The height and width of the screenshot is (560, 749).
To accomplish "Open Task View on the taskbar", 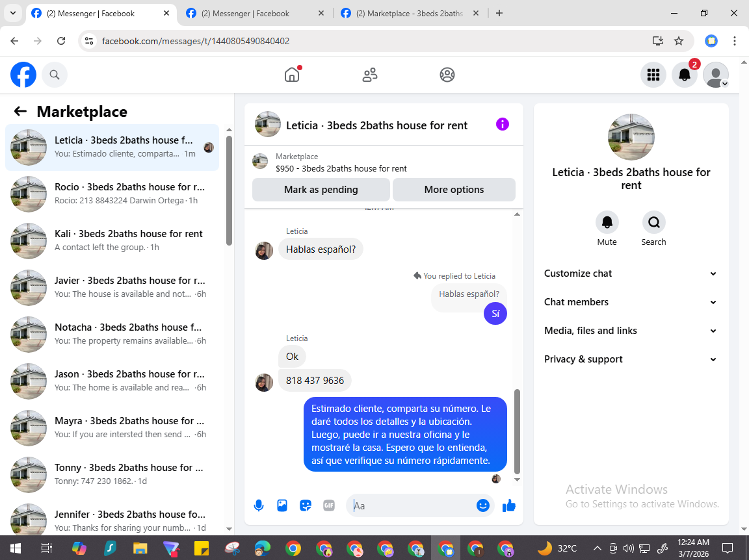I will (x=46, y=548).
